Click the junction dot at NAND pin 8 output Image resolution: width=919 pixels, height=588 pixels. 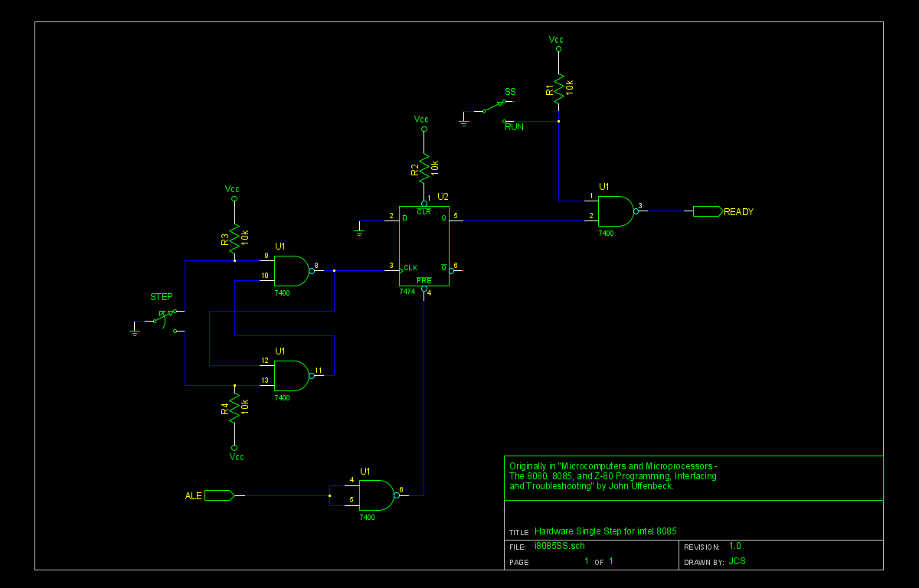pyautogui.click(x=335, y=270)
